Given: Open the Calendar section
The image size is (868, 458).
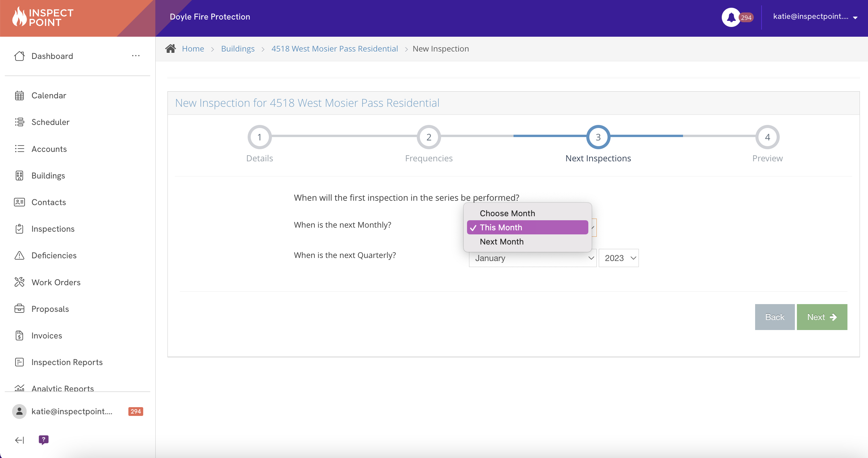Looking at the screenshot, I should 49,95.
